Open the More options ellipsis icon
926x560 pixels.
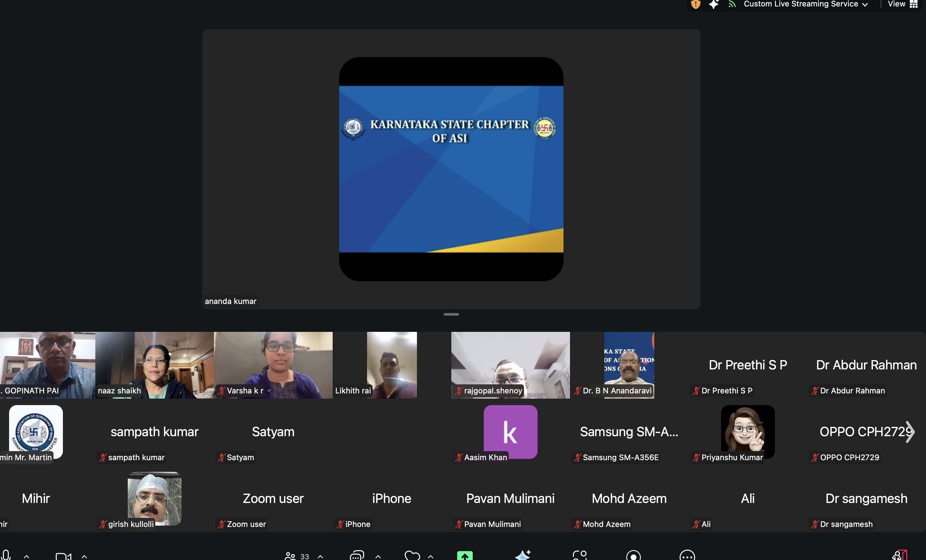(x=687, y=555)
